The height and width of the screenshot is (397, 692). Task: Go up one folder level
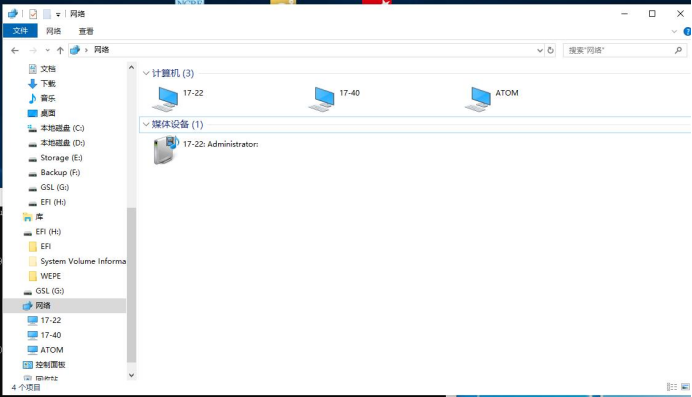(60, 50)
